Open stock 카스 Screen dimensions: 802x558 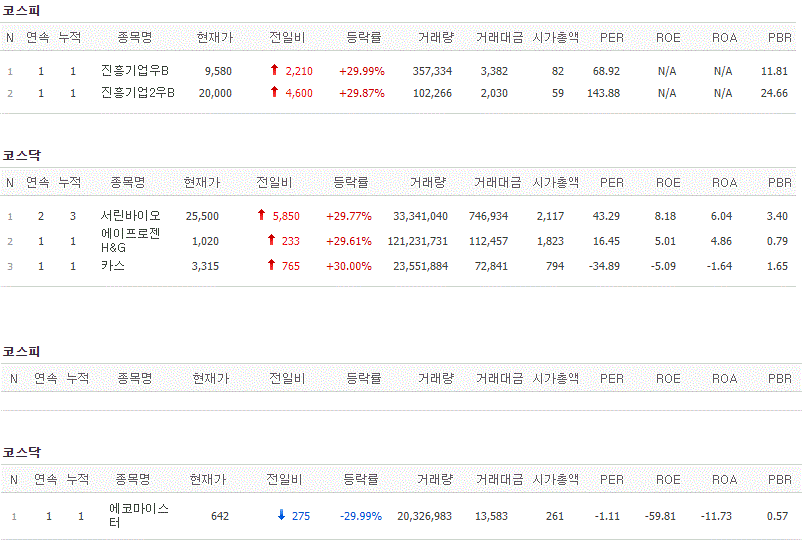click(113, 266)
